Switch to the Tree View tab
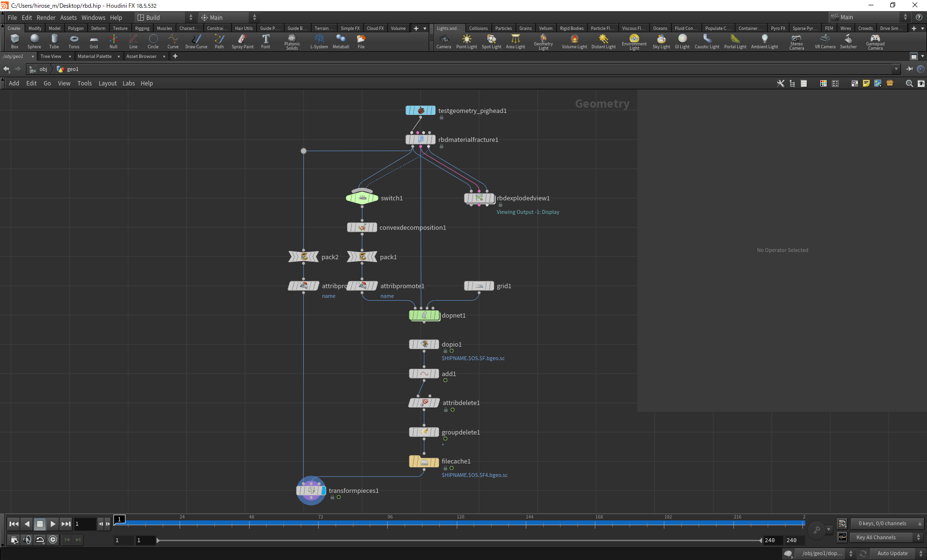This screenshot has height=560, width=927. pyautogui.click(x=51, y=56)
